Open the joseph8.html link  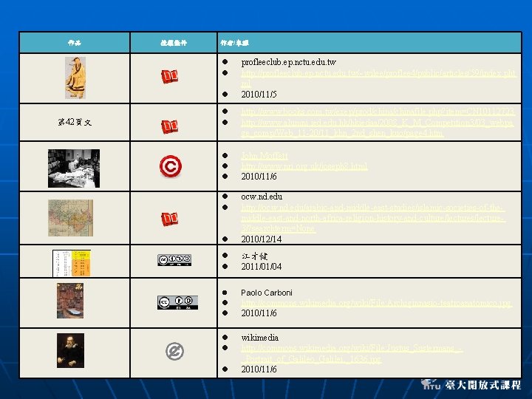click(304, 166)
